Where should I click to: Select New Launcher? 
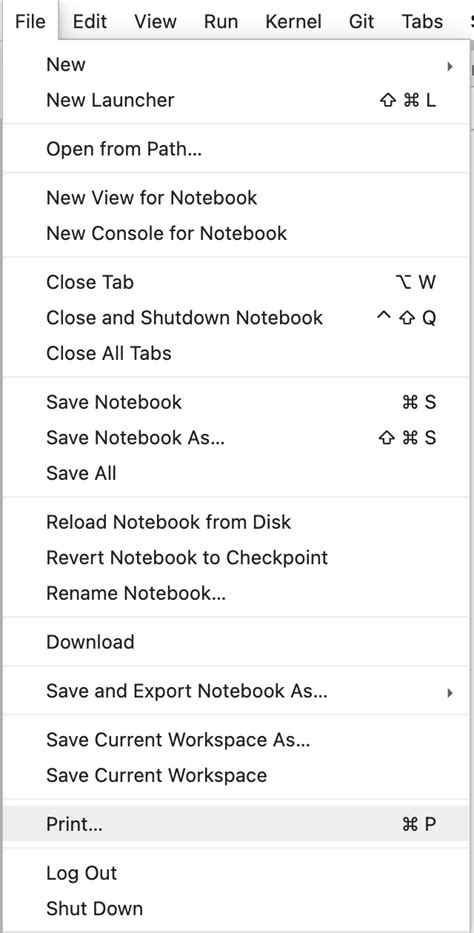coord(236,100)
